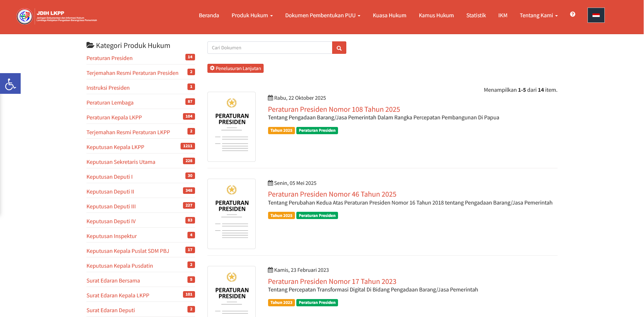Select the Surat Edaran Kepala LKPP category

118,296
